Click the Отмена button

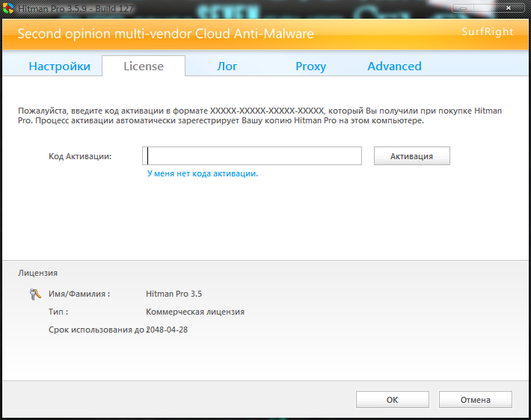476,400
